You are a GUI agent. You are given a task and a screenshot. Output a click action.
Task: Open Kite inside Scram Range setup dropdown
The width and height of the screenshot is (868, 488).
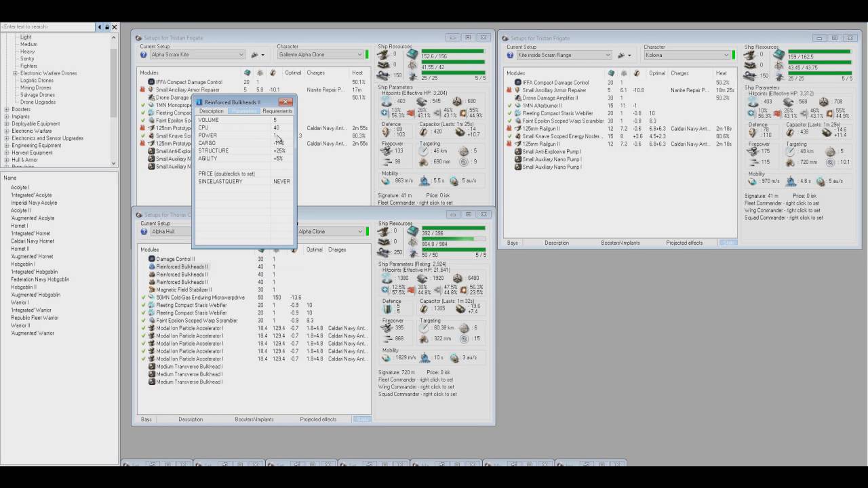(608, 55)
